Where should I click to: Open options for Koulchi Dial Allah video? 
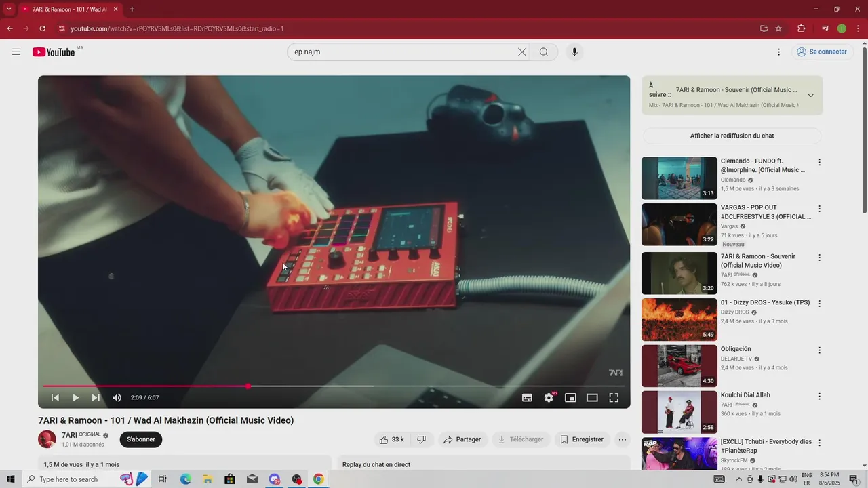(819, 396)
